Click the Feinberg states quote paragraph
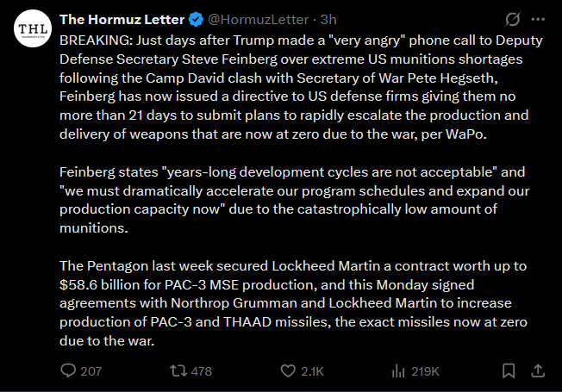562x392 pixels. 294,200
